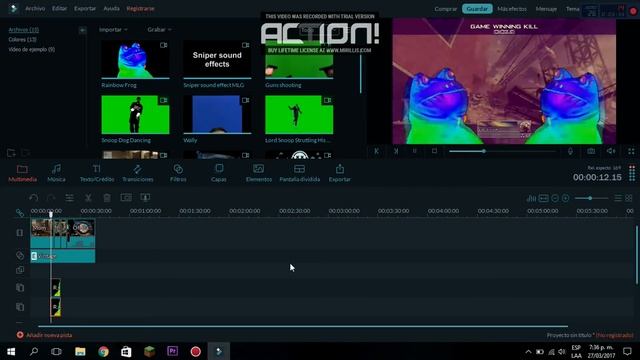Click the trash delete icon
This screenshot has width=640, height=360.
107,198
